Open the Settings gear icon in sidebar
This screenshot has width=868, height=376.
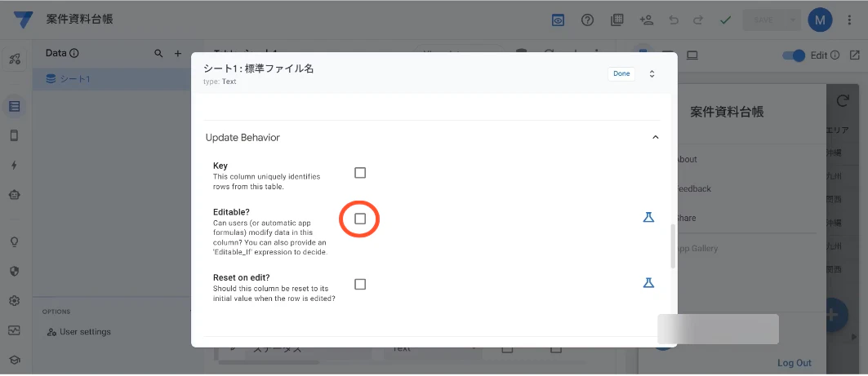point(15,301)
